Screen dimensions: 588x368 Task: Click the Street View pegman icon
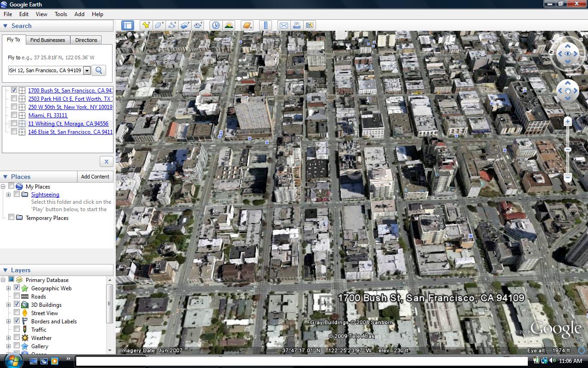point(25,313)
